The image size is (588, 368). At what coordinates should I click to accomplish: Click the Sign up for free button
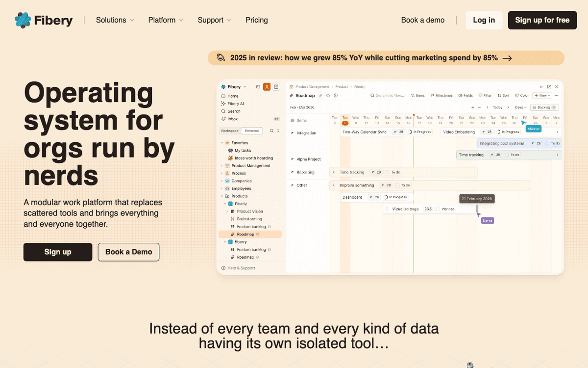point(542,20)
